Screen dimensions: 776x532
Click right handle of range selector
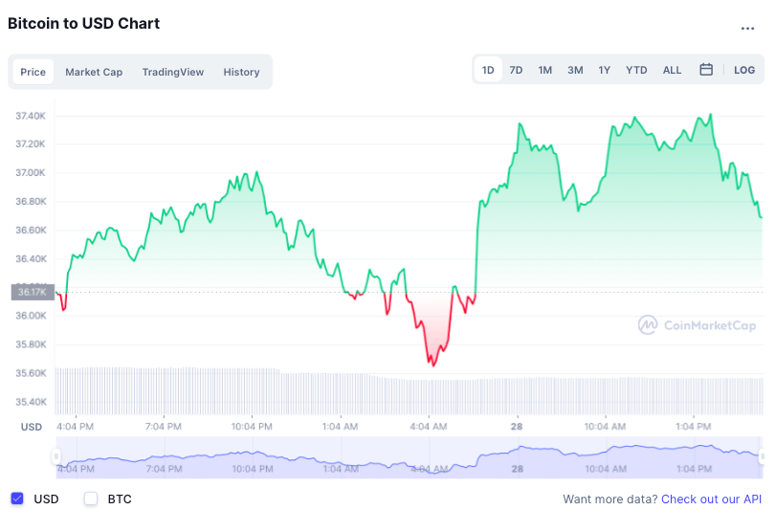tap(762, 456)
